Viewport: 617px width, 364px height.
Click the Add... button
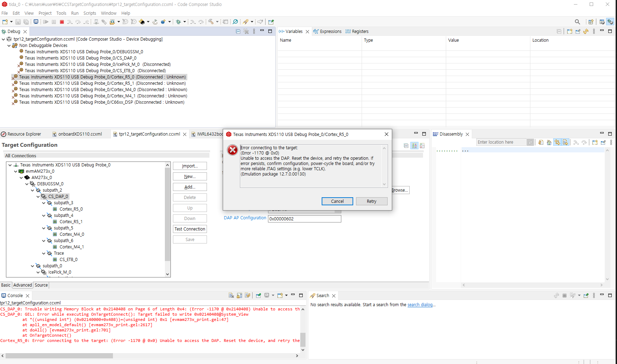click(x=190, y=187)
